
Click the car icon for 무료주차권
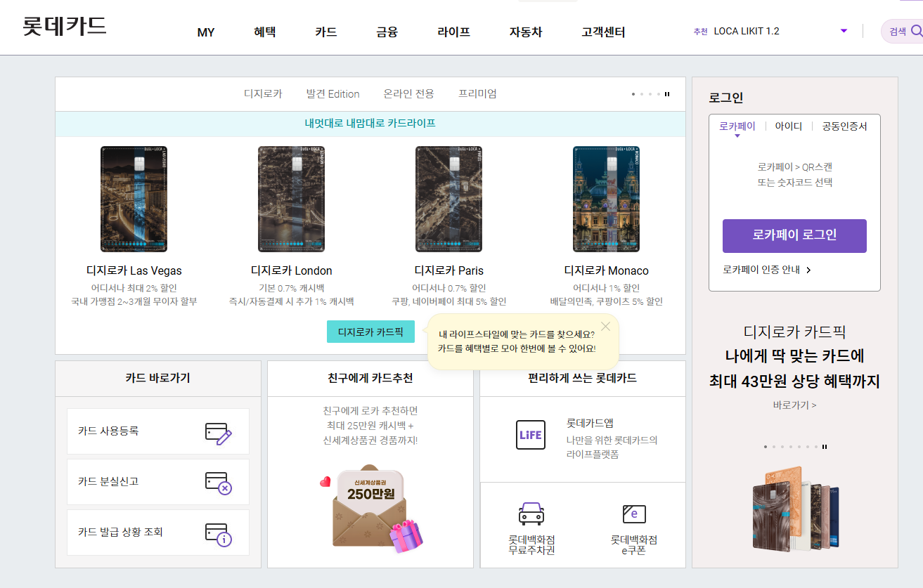[531, 514]
